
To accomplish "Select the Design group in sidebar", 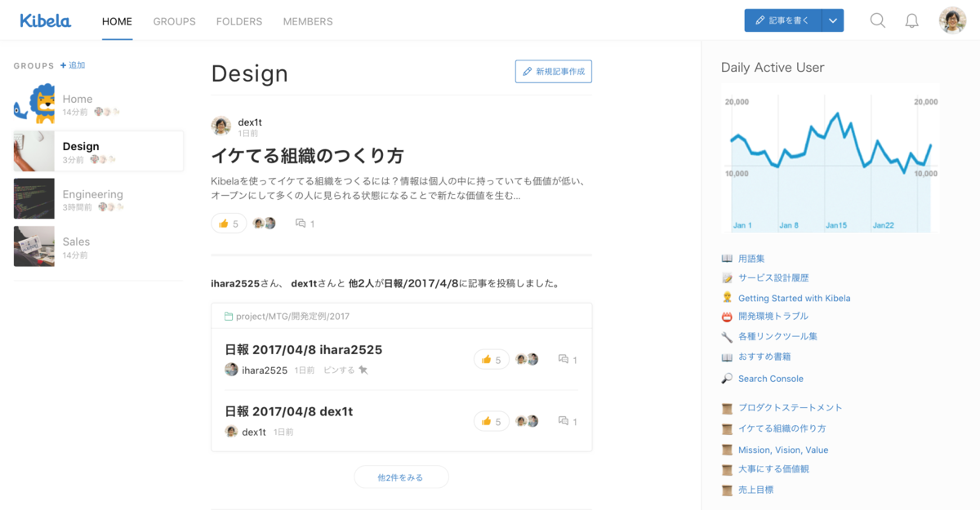I will (98, 151).
